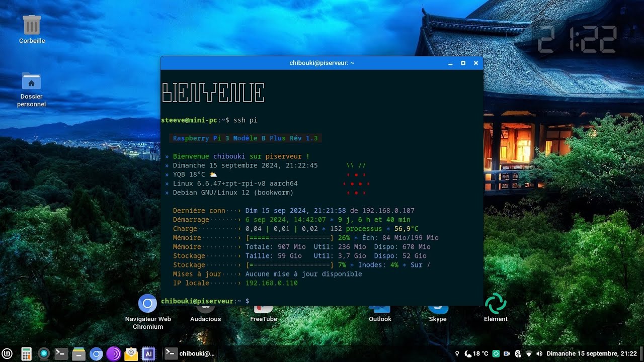The width and height of the screenshot is (644, 362).
Task: Open the Bluetooth tray menu
Action: point(518,354)
